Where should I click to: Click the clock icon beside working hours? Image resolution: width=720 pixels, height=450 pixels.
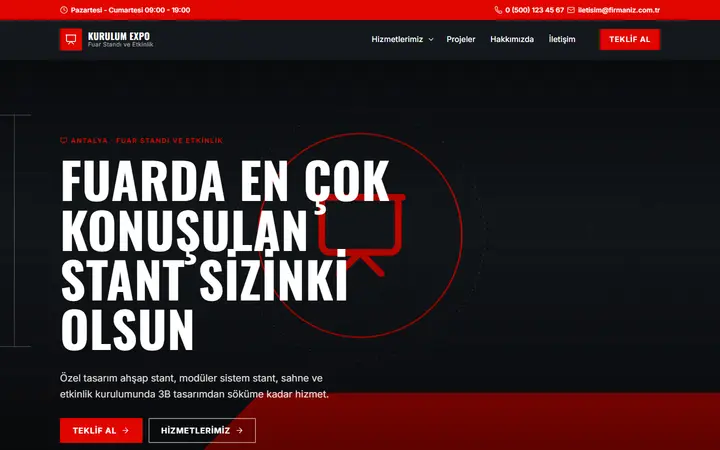tap(64, 10)
